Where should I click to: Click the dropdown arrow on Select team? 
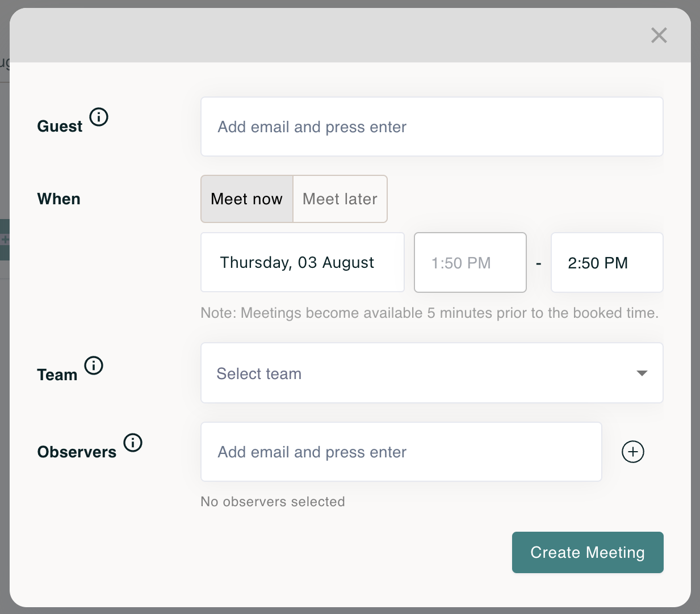point(642,373)
